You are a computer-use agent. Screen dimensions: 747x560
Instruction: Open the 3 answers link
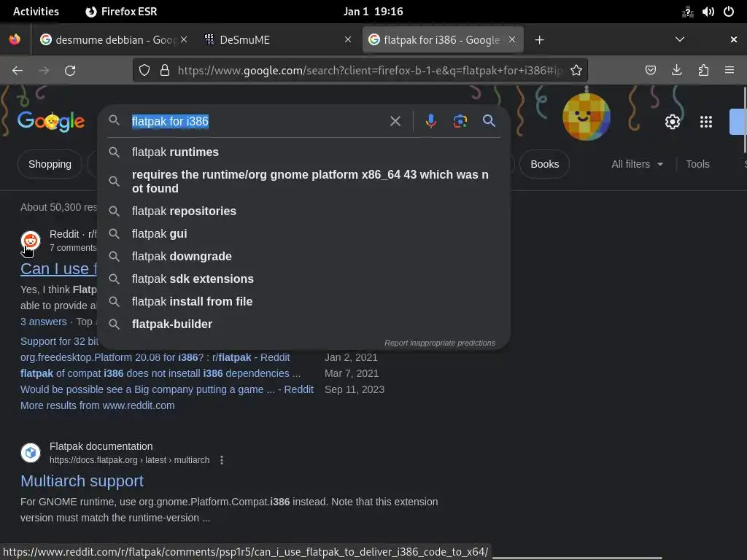pos(43,322)
